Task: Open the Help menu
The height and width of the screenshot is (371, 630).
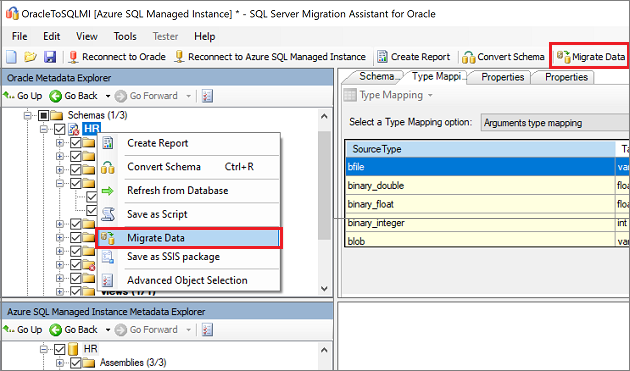Action: pos(205,36)
